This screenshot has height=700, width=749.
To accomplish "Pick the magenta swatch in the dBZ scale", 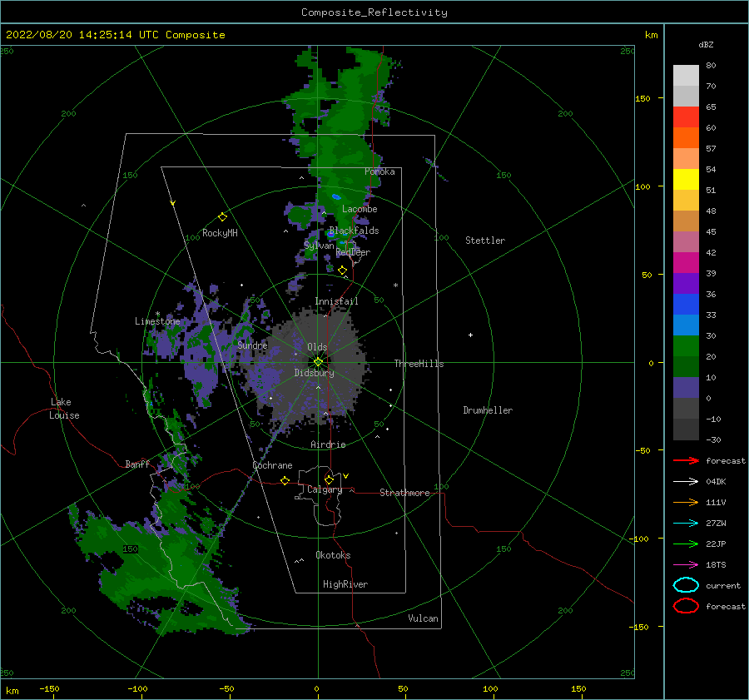I will (x=686, y=262).
